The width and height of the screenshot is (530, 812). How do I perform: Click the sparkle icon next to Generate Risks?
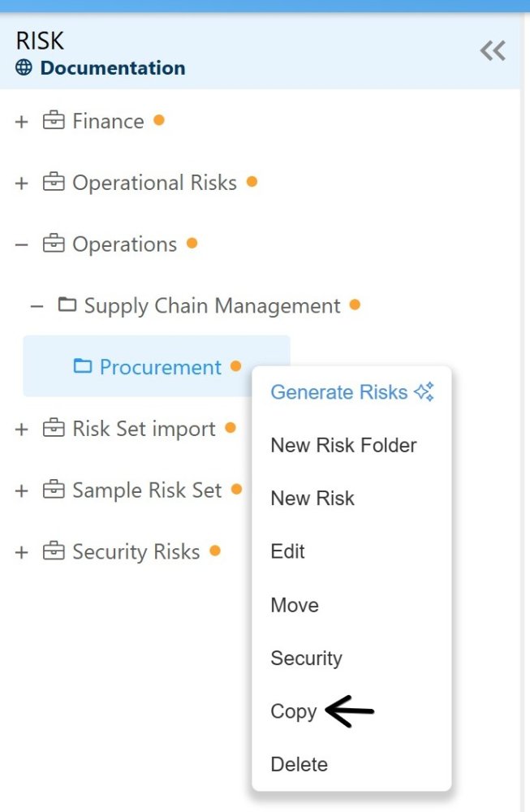point(424,392)
